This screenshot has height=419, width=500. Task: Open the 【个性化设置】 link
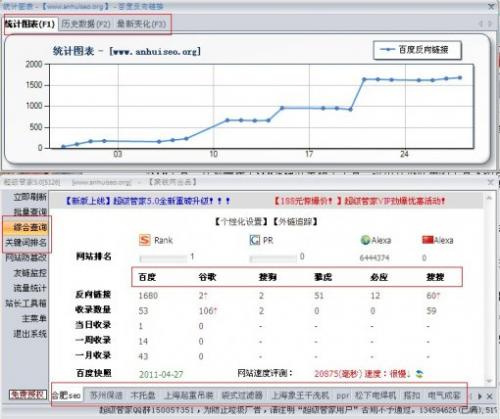(x=241, y=221)
